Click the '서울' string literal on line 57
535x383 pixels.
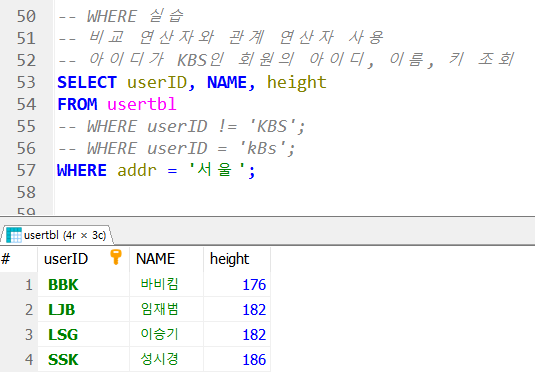click(216, 170)
